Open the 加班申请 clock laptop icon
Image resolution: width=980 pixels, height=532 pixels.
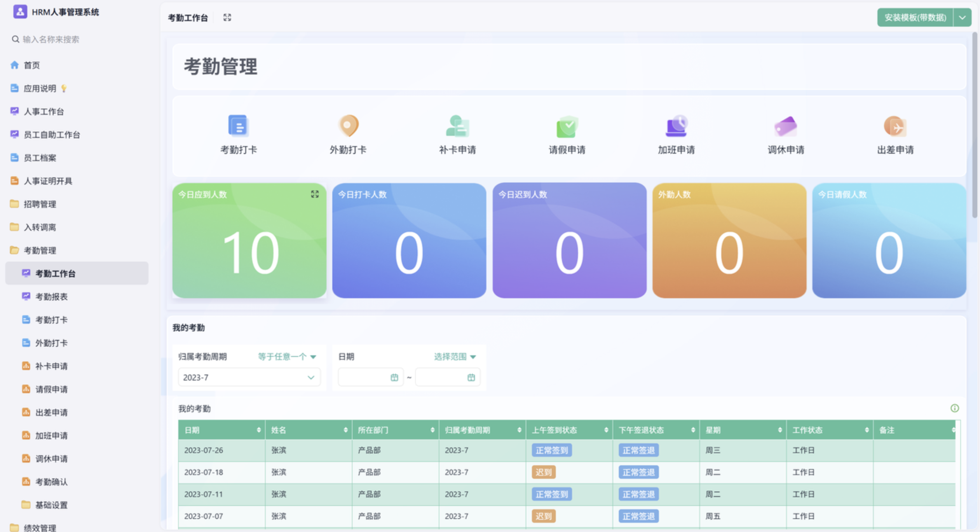click(x=676, y=125)
